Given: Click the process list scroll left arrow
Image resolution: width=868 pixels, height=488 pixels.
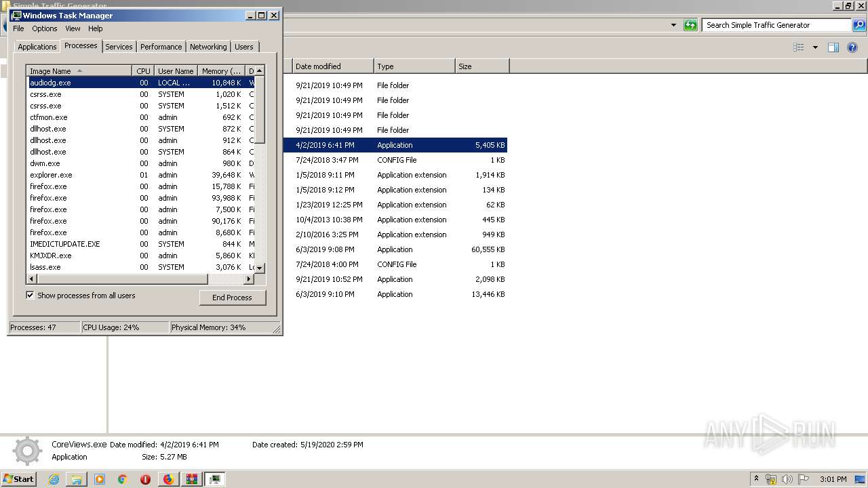Looking at the screenshot, I should [x=31, y=279].
